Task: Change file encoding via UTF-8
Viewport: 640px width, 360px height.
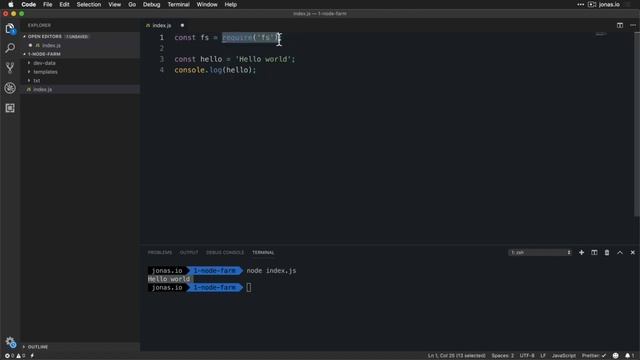Action: click(527, 356)
